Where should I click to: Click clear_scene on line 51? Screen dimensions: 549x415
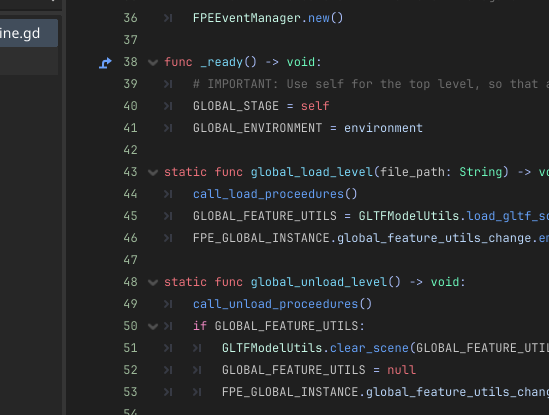(x=369, y=348)
